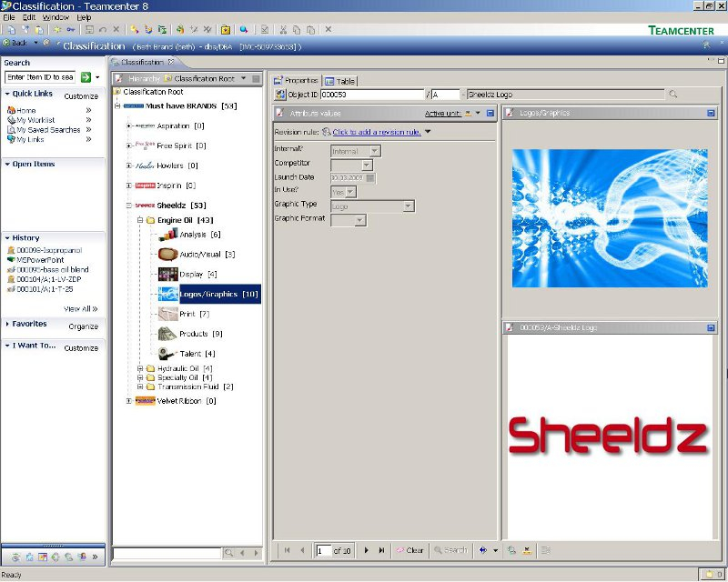Collapse the Sheeldz tree node
Viewport: 728px width, 582px height.
[x=129, y=206]
